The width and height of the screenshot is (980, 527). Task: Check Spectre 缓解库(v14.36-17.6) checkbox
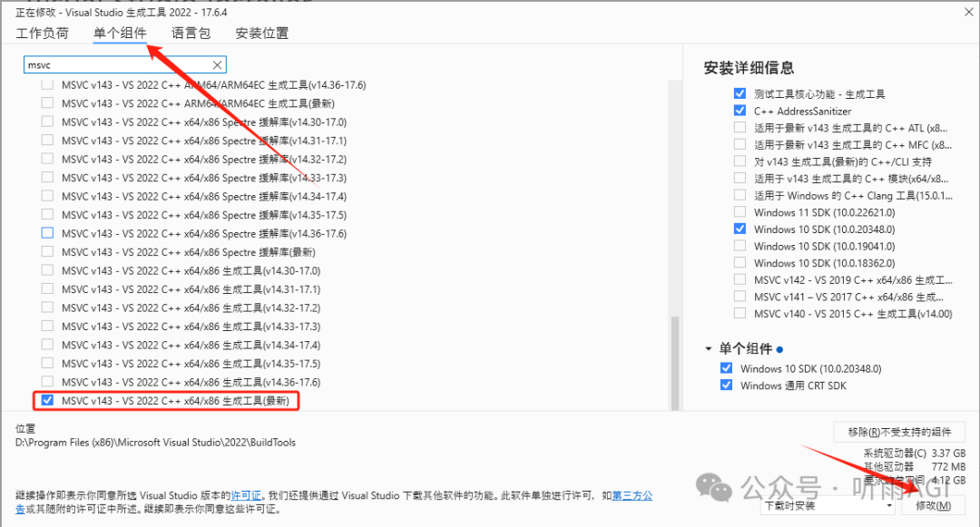click(x=47, y=233)
